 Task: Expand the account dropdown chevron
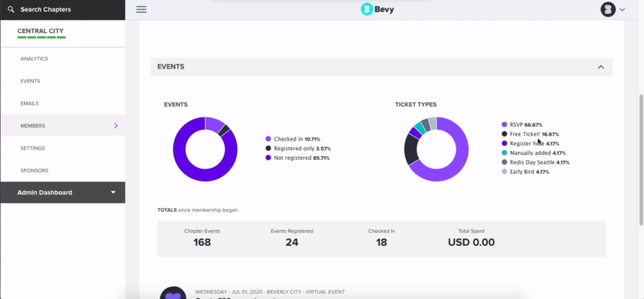[622, 10]
